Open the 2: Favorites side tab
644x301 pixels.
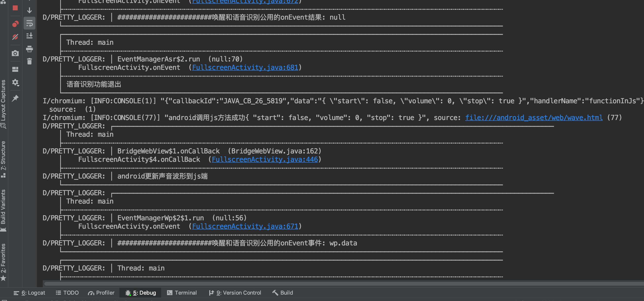pyautogui.click(x=3, y=262)
